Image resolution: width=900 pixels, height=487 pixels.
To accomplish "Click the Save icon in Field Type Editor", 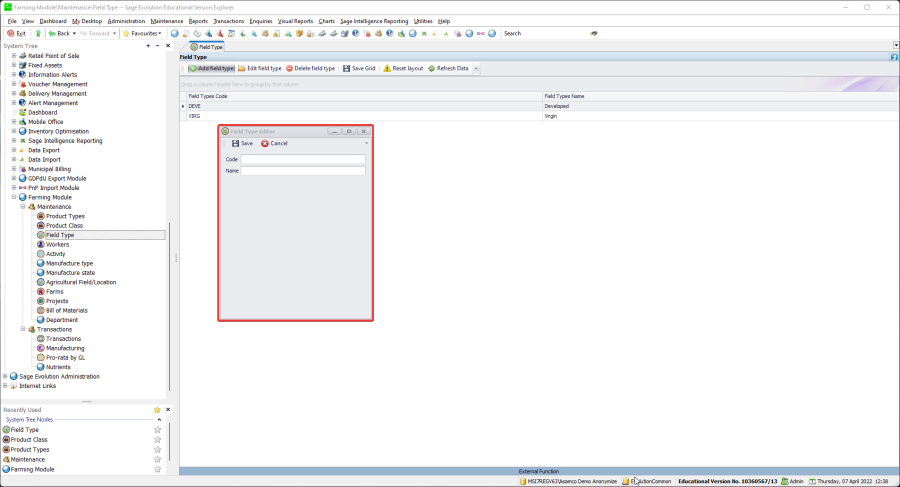I will [235, 144].
